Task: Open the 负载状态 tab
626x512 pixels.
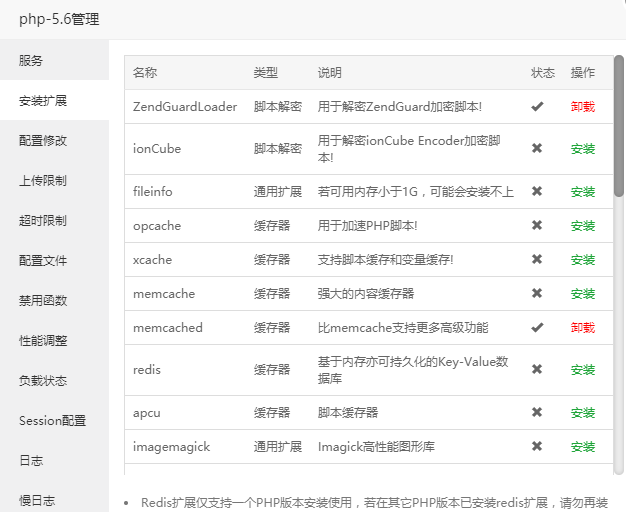Action: pos(43,381)
